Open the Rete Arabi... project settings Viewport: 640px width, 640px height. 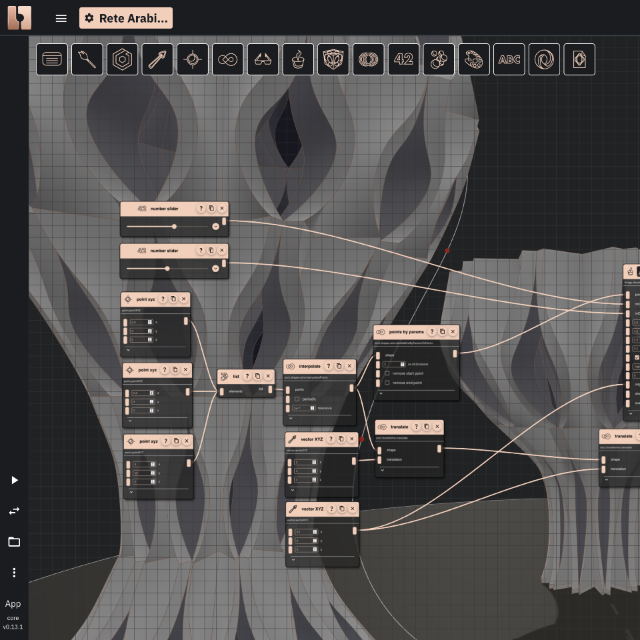click(x=126, y=18)
